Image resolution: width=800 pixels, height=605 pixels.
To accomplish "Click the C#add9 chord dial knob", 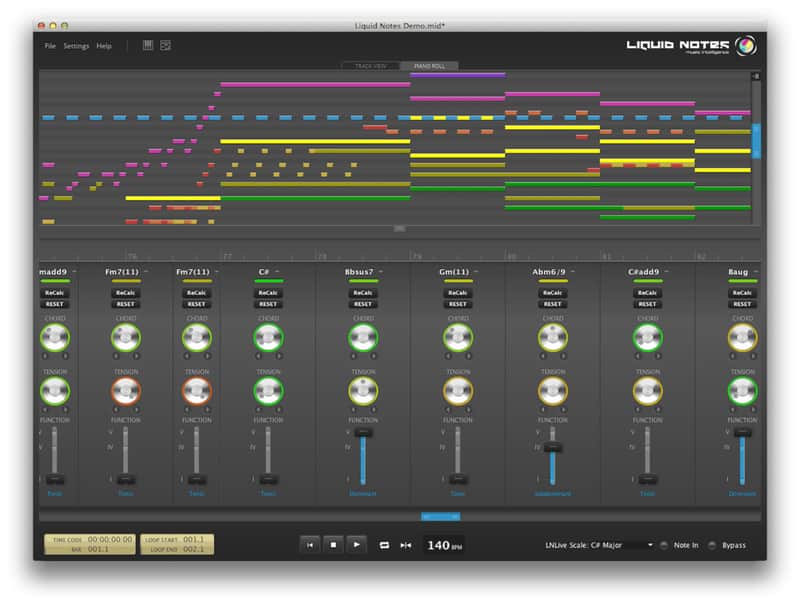I will click(x=648, y=338).
